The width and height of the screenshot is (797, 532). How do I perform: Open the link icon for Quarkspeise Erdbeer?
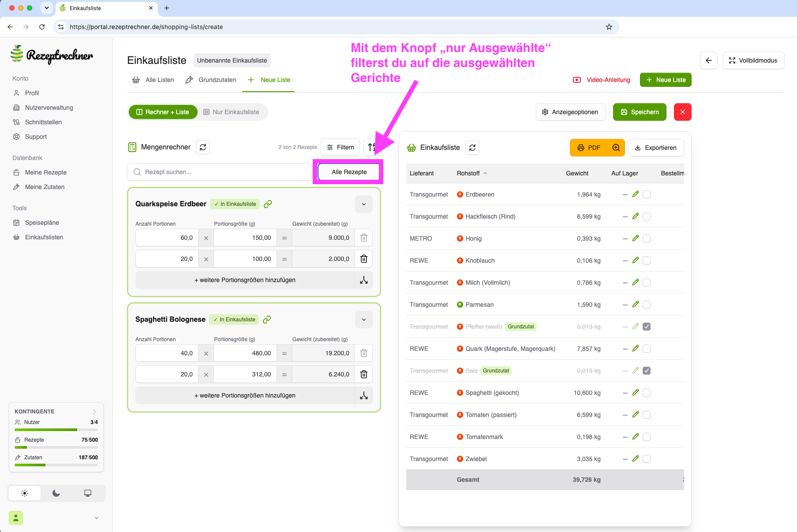tap(268, 204)
